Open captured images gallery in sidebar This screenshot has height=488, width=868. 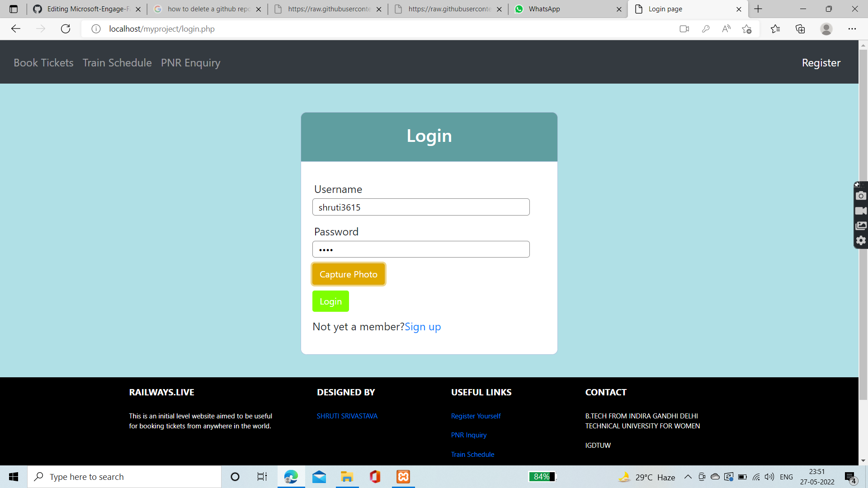tap(861, 225)
